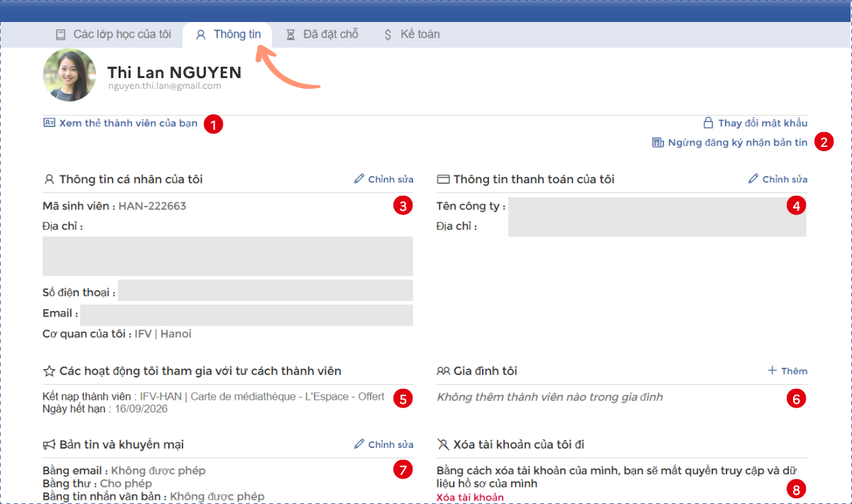Click pencil icon for personal information

coord(359,179)
